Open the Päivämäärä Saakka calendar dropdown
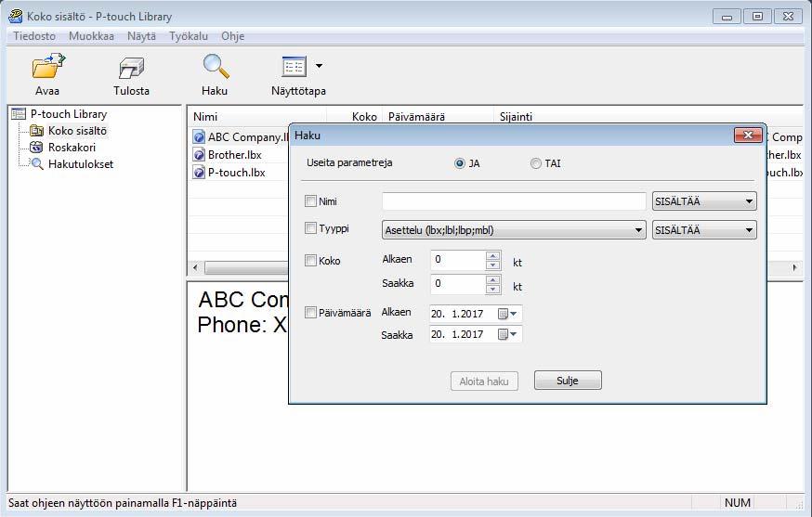Viewport: 812px width, 517px height. pyautogui.click(x=507, y=334)
